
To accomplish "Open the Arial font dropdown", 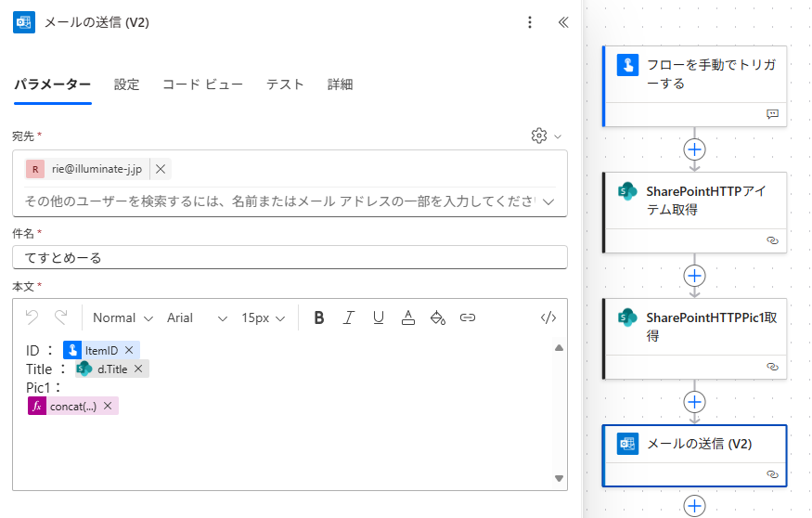I will click(197, 317).
